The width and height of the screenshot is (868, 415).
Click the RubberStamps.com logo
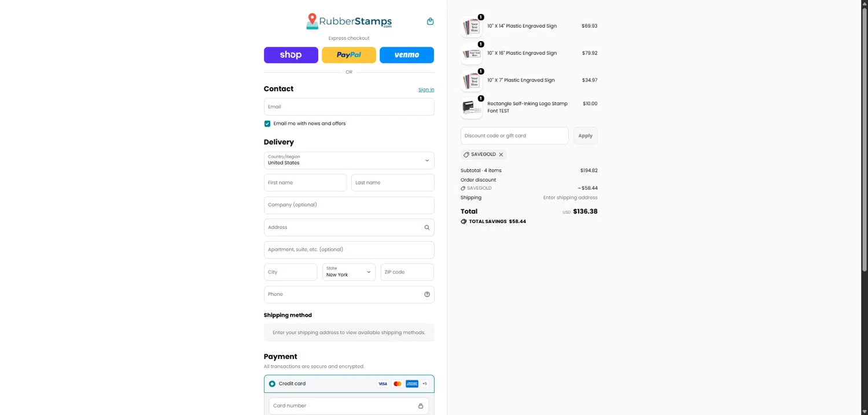click(349, 21)
